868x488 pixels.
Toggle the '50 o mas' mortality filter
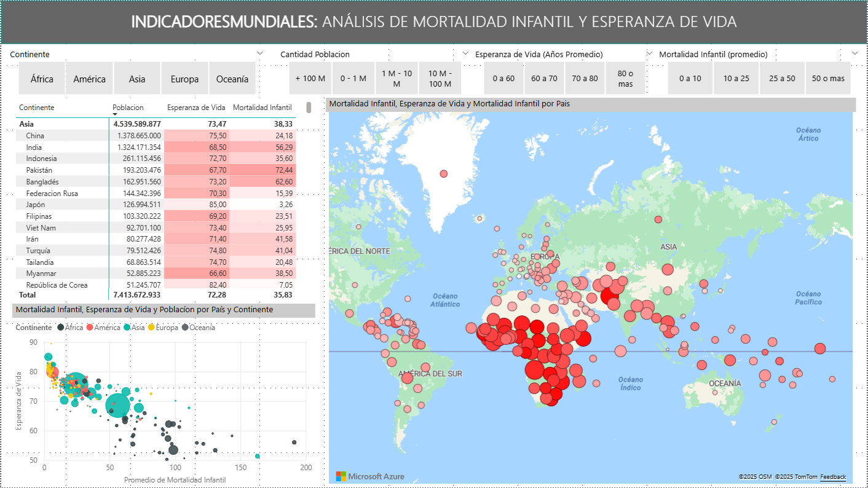coord(828,78)
